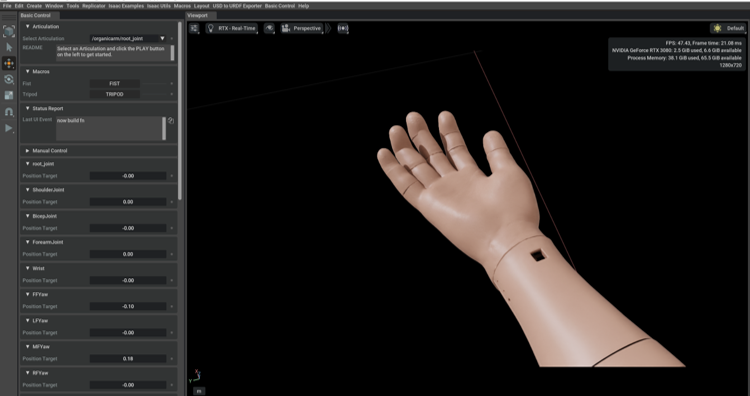Open the RTX - Real-Time renderer menu

[x=232, y=28]
